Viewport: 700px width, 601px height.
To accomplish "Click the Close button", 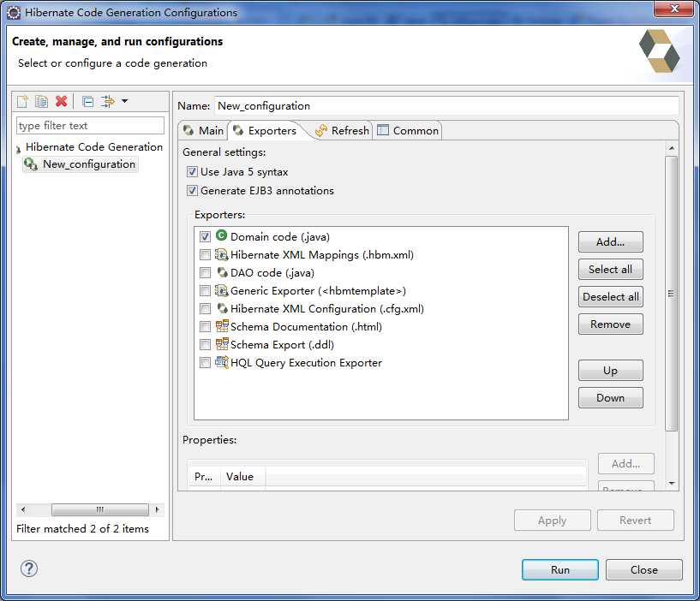I will pos(643,570).
